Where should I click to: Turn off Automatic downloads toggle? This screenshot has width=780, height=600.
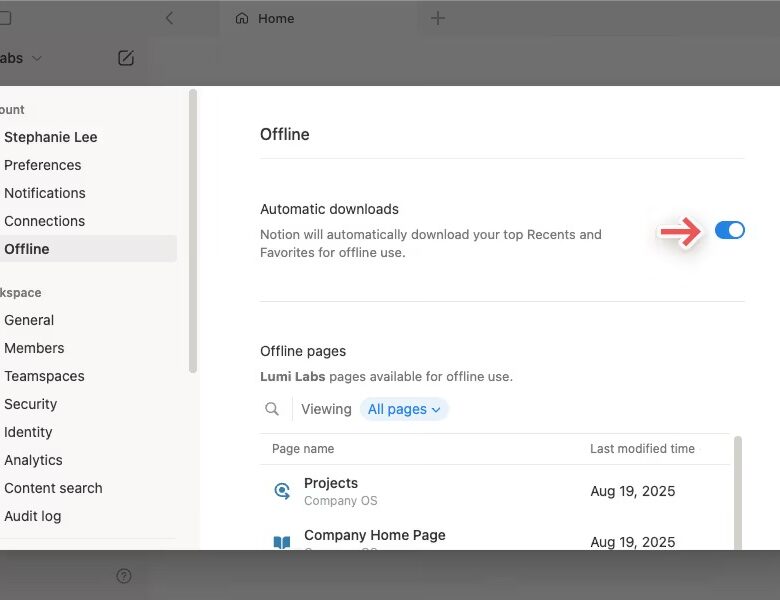pos(730,230)
